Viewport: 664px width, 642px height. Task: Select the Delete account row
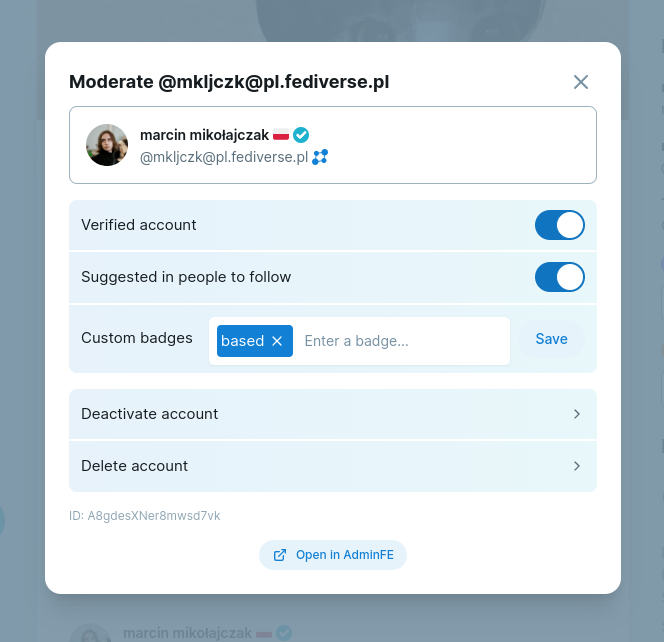pos(300,466)
